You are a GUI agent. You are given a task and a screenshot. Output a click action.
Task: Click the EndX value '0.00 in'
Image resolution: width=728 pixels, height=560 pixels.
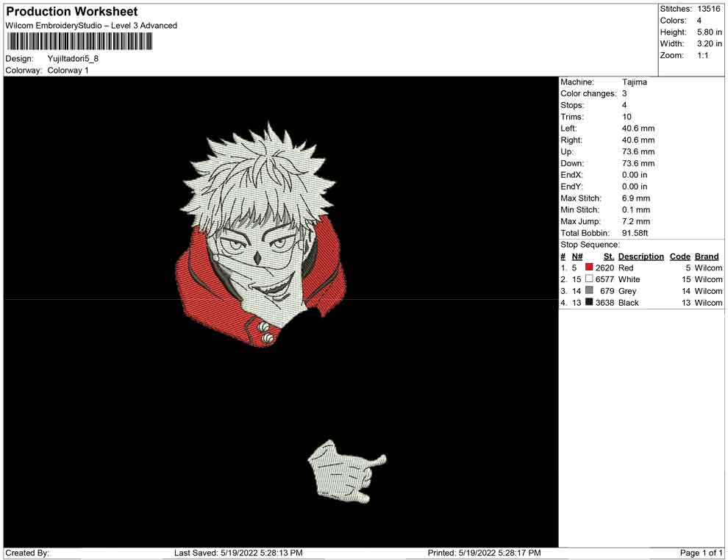[635, 175]
